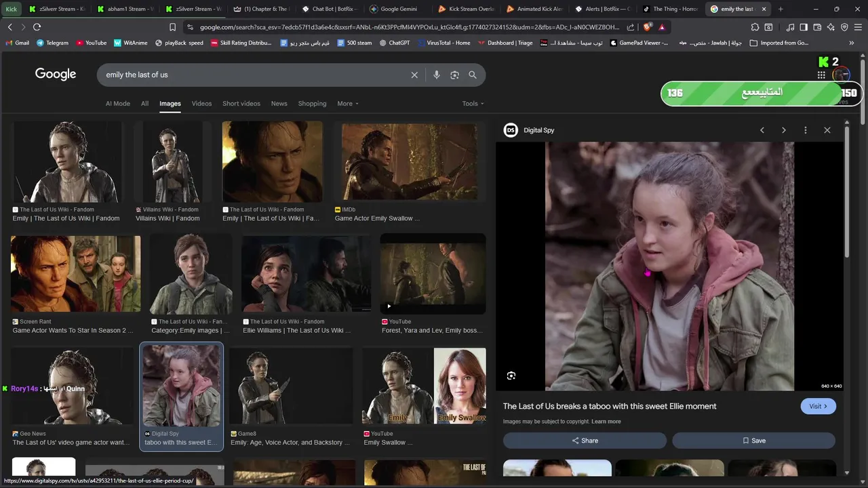Open Imported from Go... bookmarks folder
868x488 pixels.
click(780, 43)
